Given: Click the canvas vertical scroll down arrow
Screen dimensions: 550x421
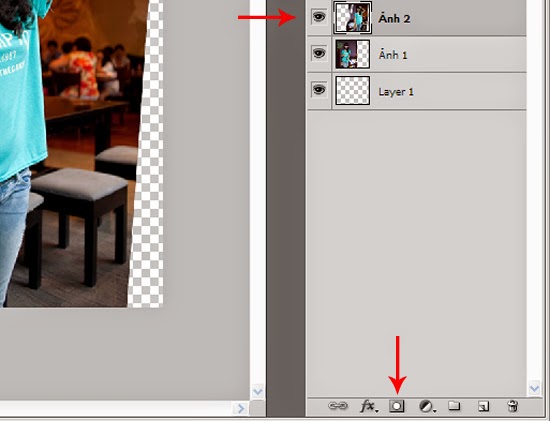Looking at the screenshot, I should click(x=258, y=391).
